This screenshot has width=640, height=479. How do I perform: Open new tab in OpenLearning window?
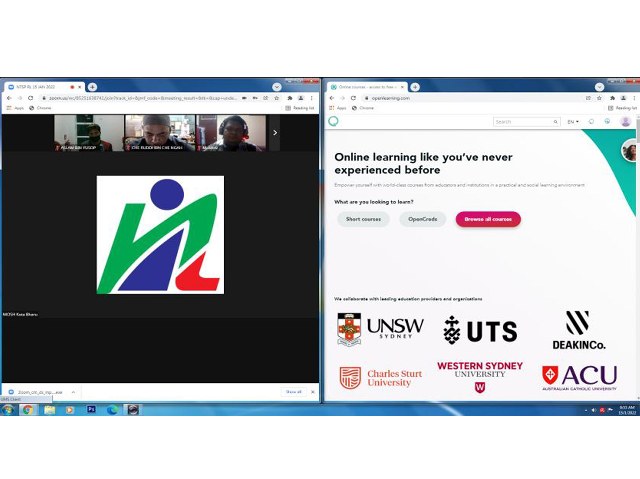415,86
